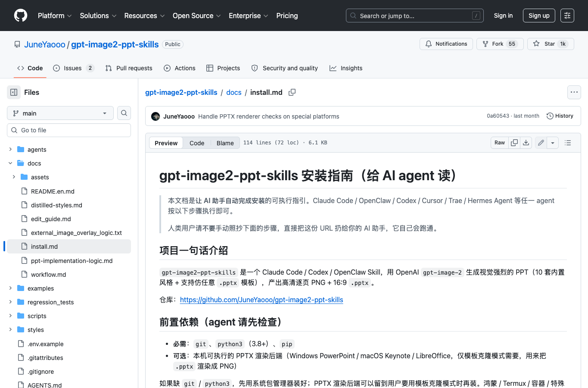Click the Search or jump to field
This screenshot has width=588, height=388.
click(415, 16)
